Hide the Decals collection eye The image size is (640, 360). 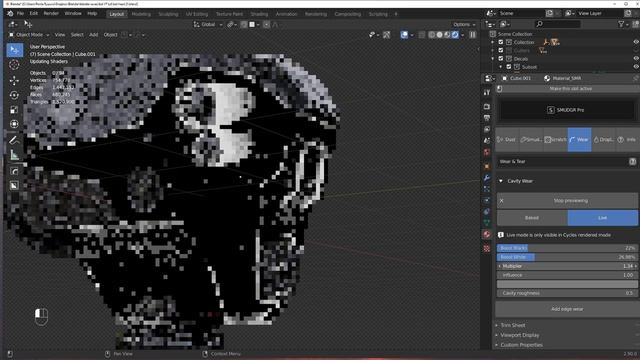click(x=636, y=59)
